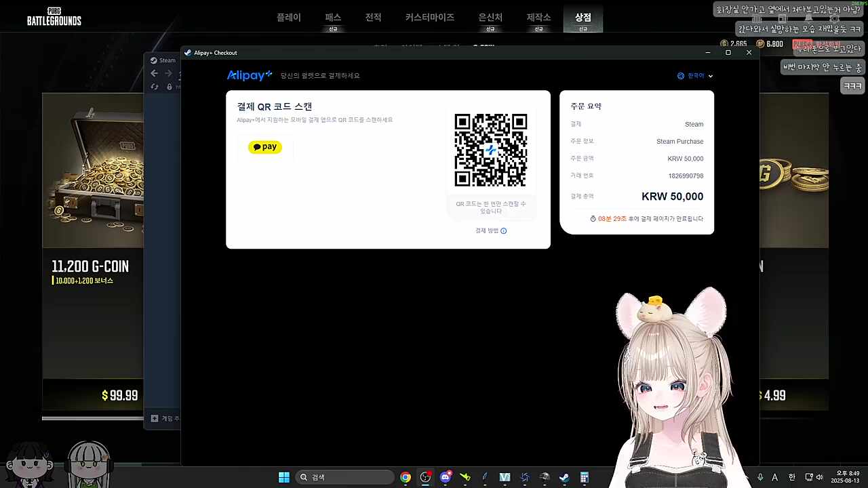Click the 결제 QR 코드 스캔 heading
The height and width of the screenshot is (488, 868).
[275, 106]
